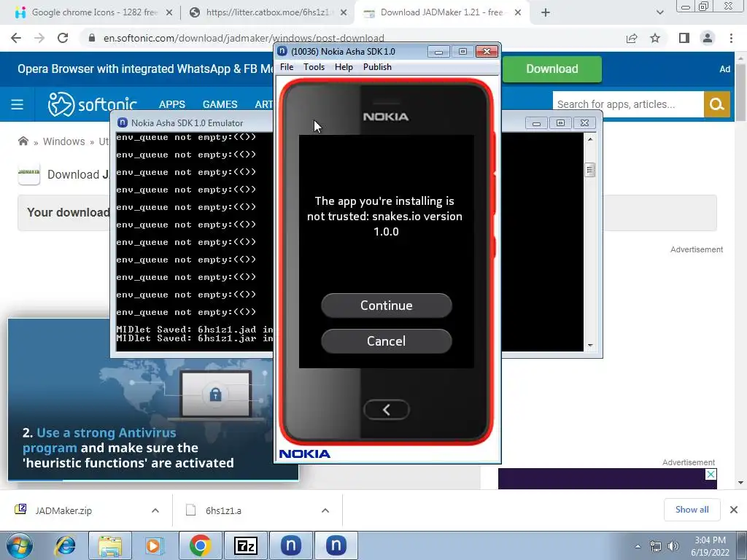Click the orange Softonic search button
This screenshot has height=560, width=747.
(717, 104)
